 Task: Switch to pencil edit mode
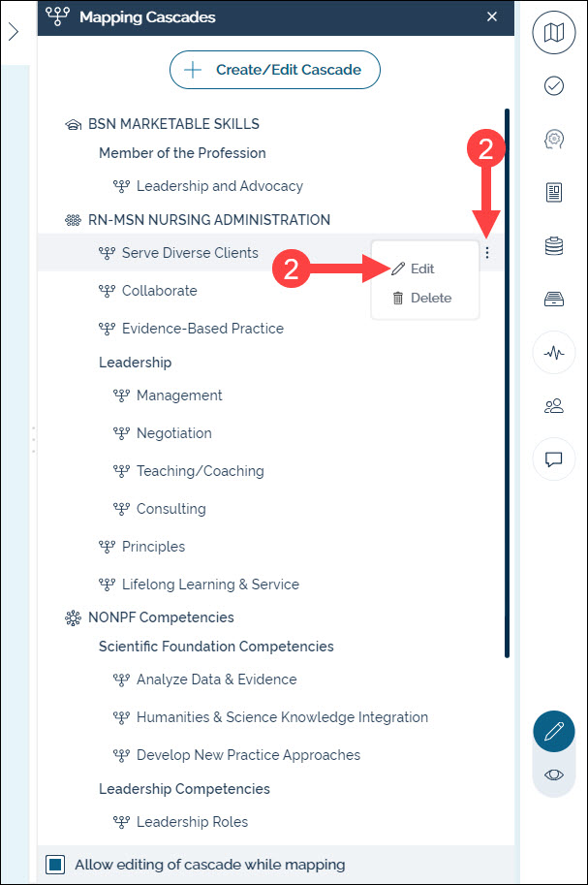(554, 732)
